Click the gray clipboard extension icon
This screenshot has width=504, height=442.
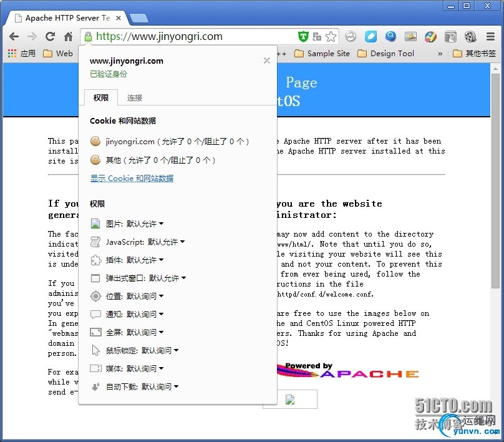(450, 37)
